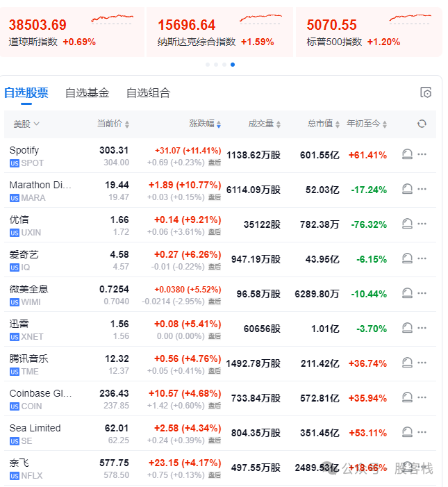This screenshot has width=448, height=487.
Task: Set alert bell for 爱奇艺 IQ row
Action: (407, 258)
